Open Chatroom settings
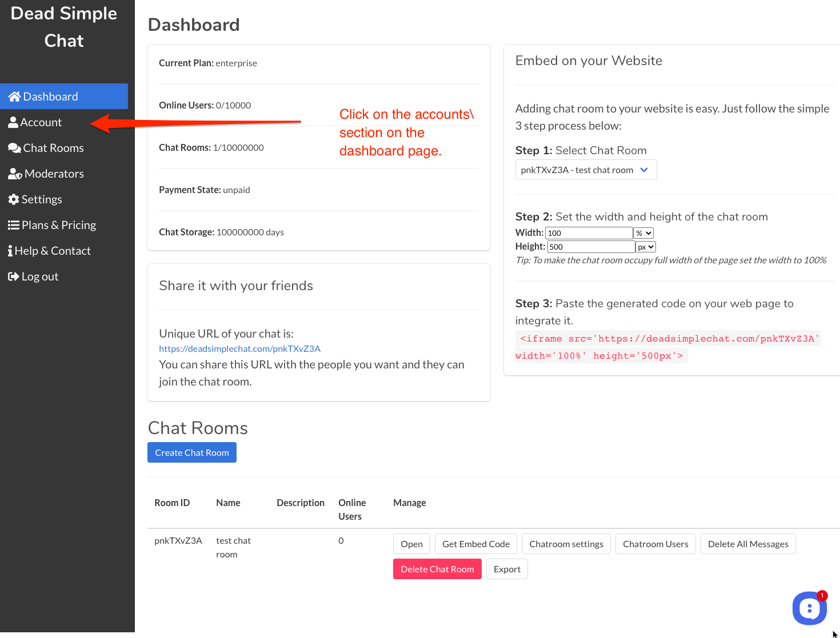The width and height of the screenshot is (840, 638). click(566, 544)
